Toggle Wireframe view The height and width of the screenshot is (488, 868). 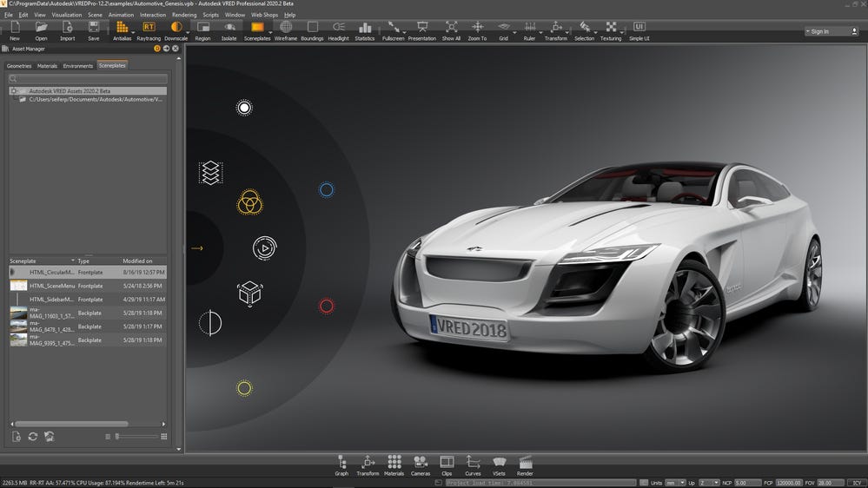pos(286,30)
